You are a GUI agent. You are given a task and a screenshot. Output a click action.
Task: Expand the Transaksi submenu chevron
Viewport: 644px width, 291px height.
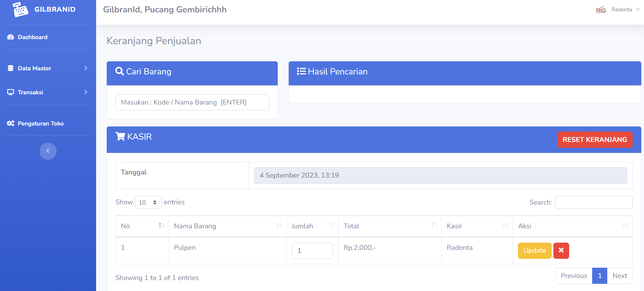coord(86,92)
